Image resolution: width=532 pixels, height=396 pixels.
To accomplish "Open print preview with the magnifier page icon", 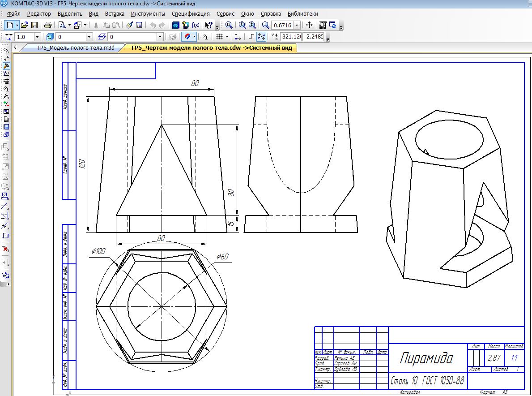I will (x=62, y=25).
